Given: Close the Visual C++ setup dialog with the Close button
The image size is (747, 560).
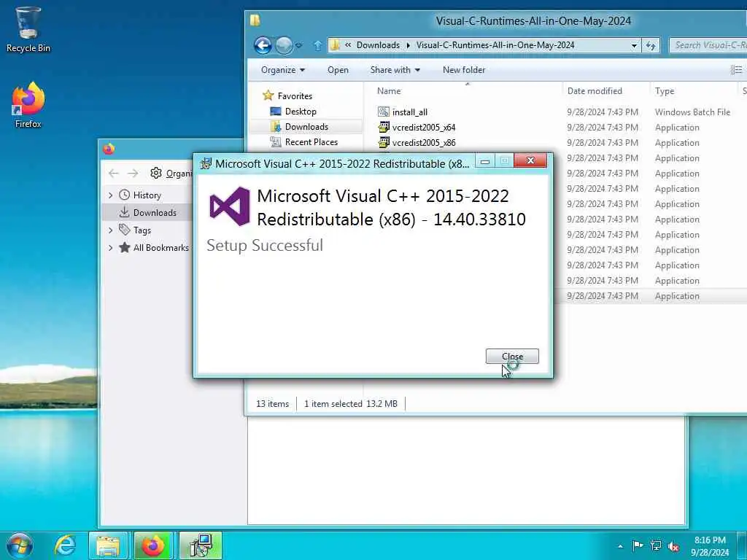Looking at the screenshot, I should (512, 356).
